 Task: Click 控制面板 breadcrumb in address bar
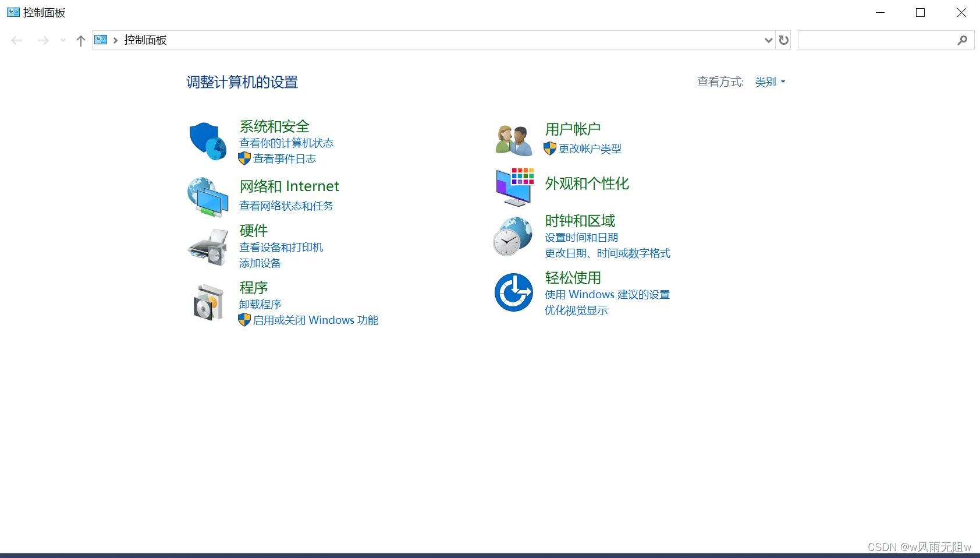(145, 40)
